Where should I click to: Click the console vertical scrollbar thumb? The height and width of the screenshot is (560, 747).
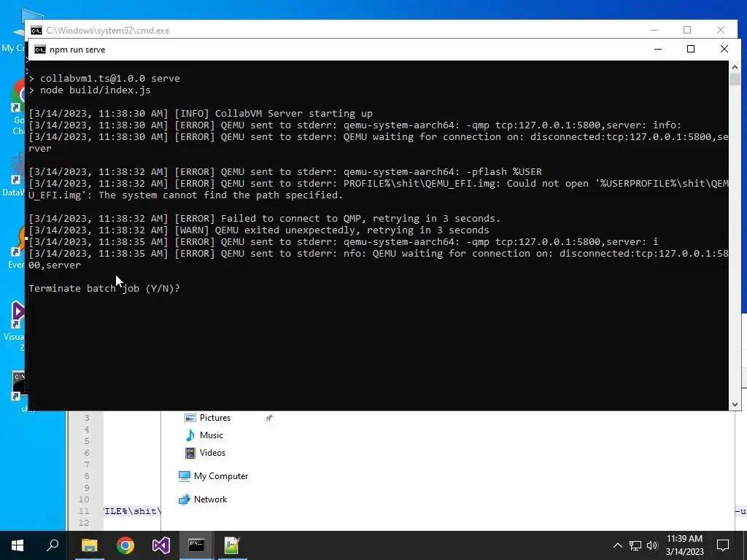coord(735,79)
